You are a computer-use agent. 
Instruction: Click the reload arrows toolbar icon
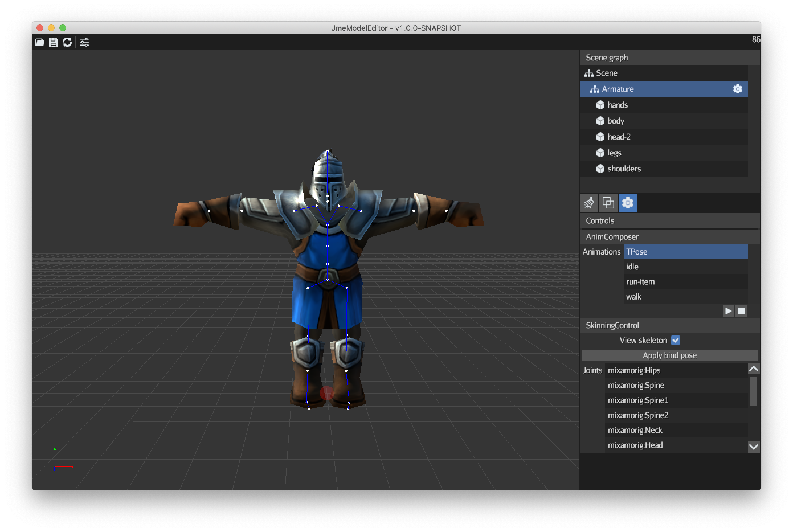67,42
